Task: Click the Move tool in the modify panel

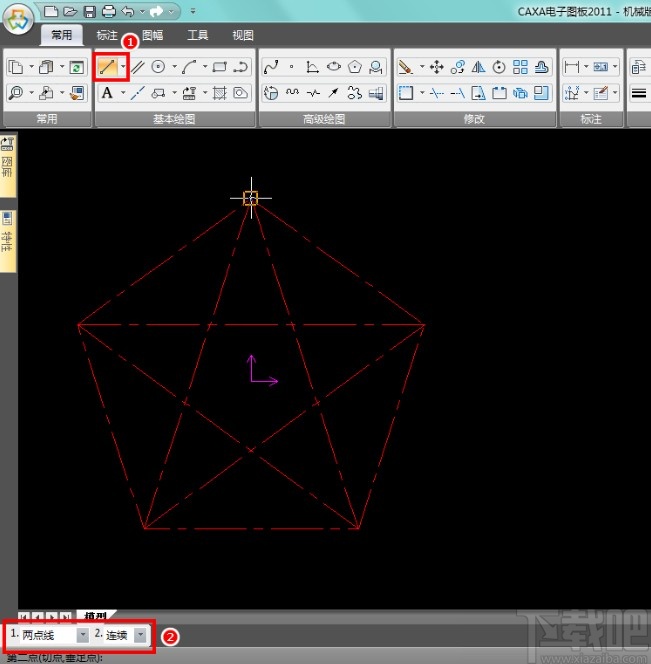Action: click(436, 68)
